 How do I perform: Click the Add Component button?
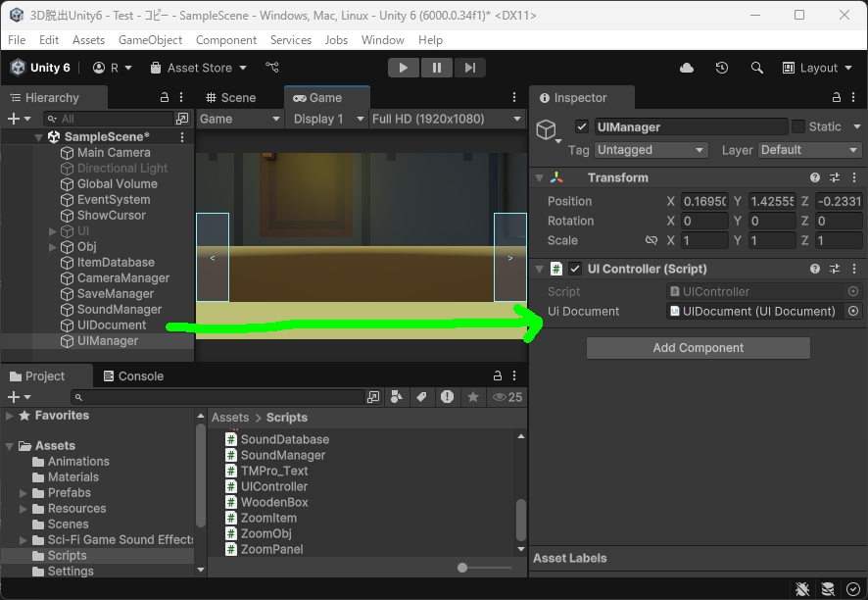click(699, 348)
